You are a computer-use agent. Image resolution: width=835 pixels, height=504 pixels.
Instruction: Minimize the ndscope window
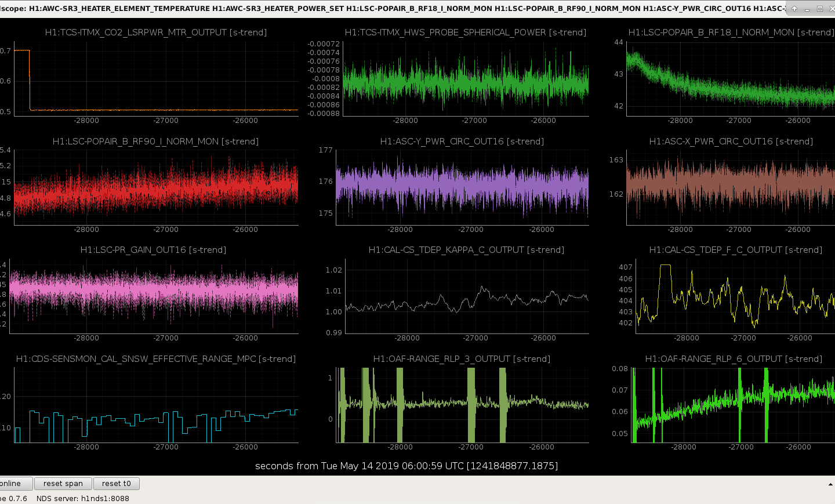807,9
